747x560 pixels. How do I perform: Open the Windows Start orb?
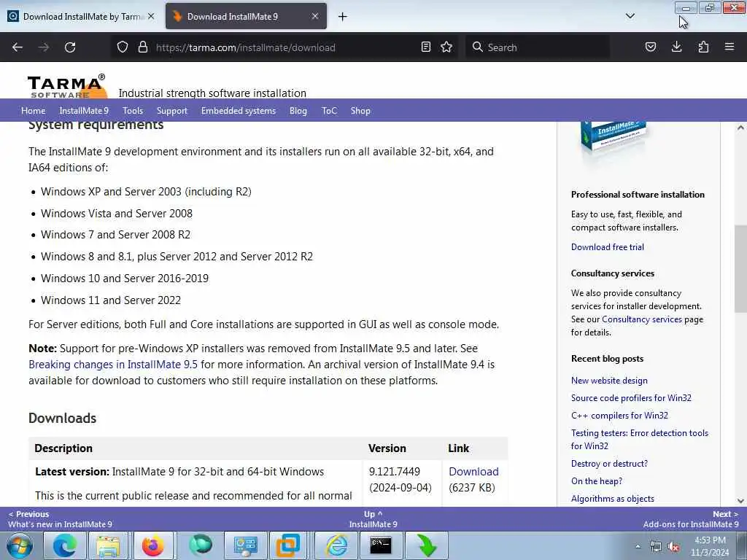click(x=20, y=545)
